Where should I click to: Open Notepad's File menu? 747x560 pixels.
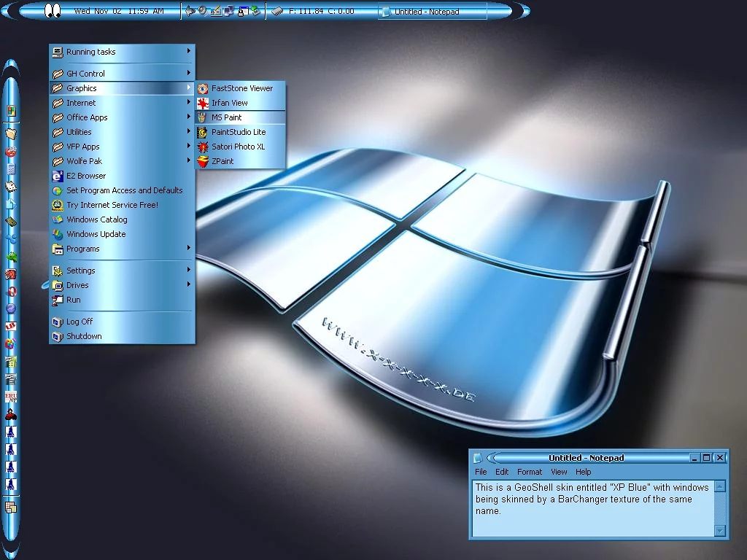(x=481, y=472)
